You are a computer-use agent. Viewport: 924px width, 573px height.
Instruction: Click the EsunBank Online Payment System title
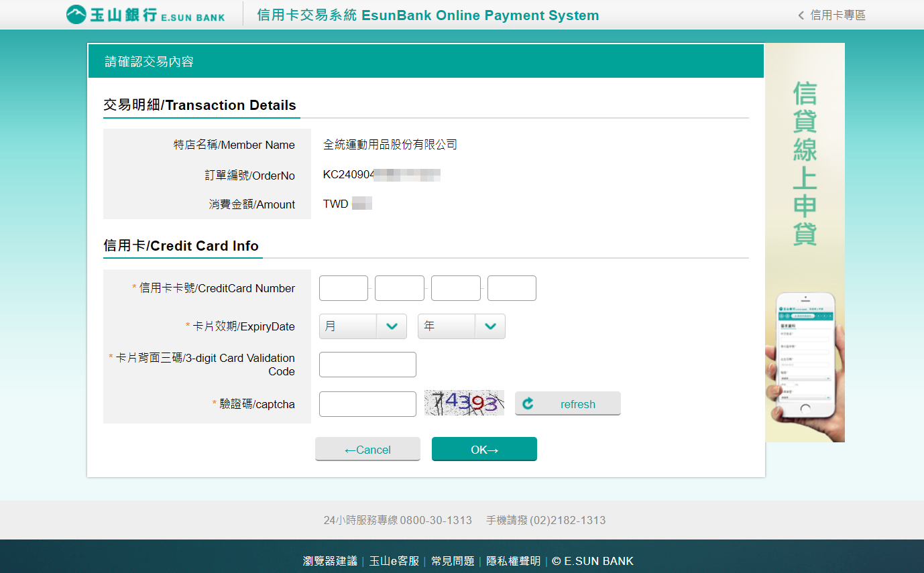click(428, 15)
